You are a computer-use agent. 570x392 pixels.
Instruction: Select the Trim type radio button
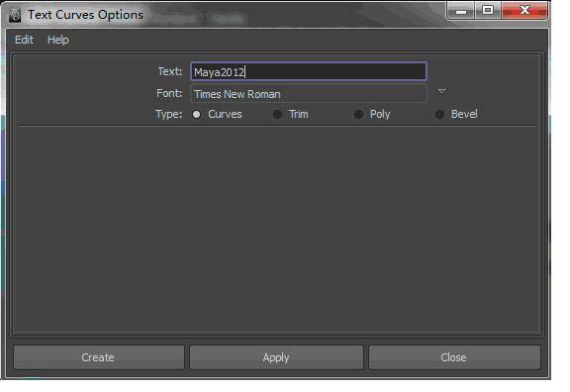pos(277,115)
